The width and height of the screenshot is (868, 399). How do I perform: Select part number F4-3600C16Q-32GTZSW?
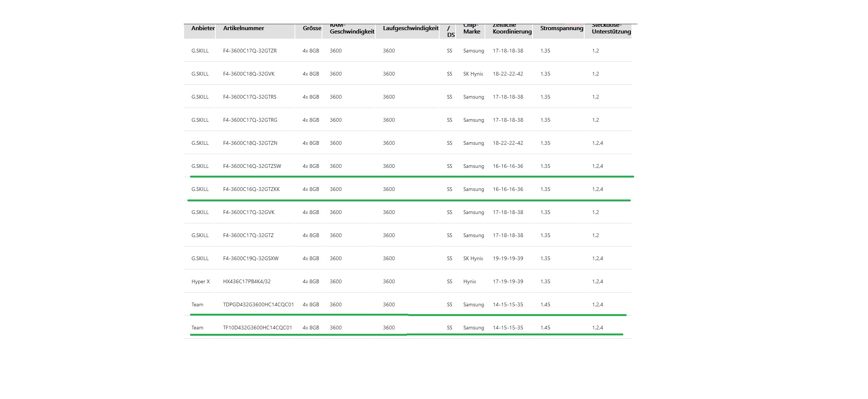[x=252, y=166]
